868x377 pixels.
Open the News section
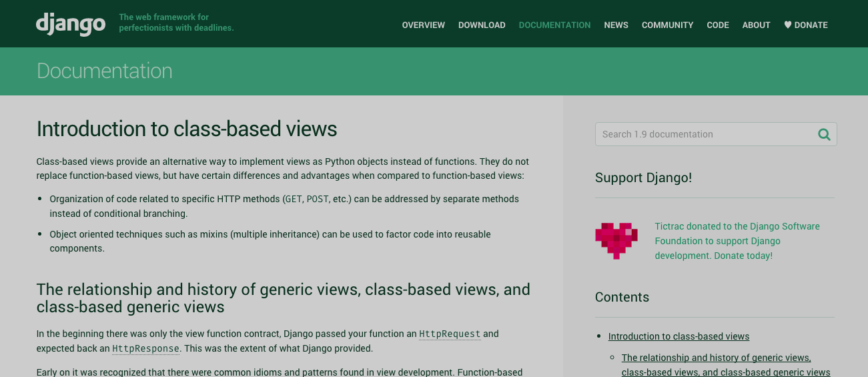[616, 25]
